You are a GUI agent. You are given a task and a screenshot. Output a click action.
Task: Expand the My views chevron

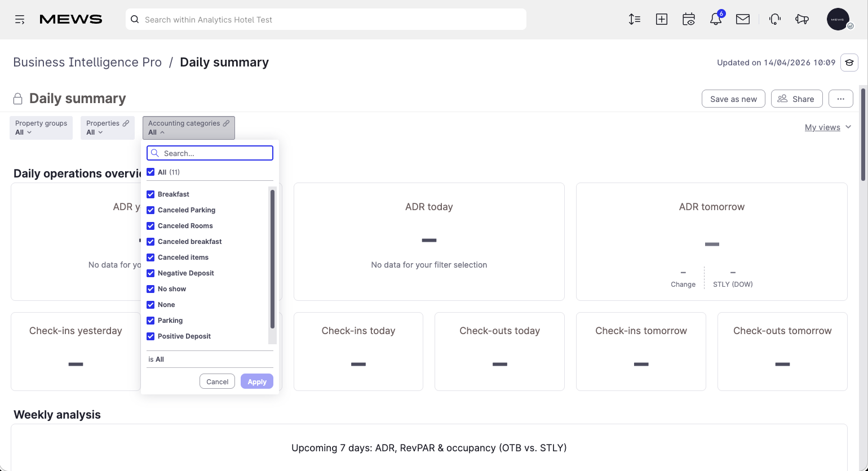tap(848, 127)
